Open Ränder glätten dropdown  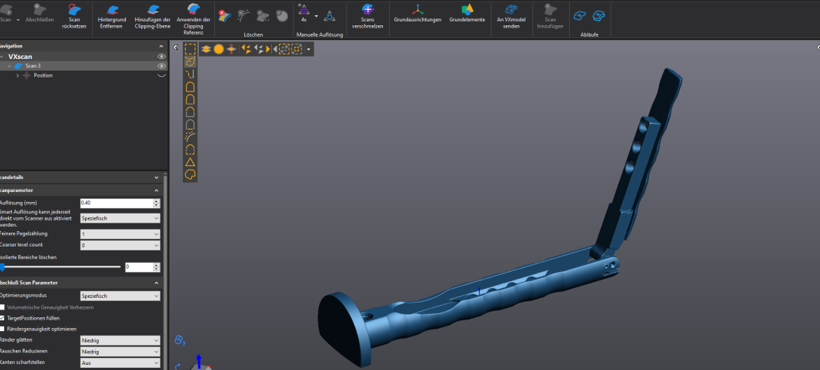[120, 340]
